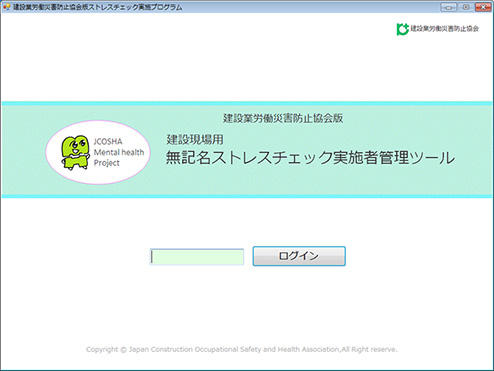Screen dimensions: 494x371
Task: Click the 建設現場用 label
Action: [195, 139]
